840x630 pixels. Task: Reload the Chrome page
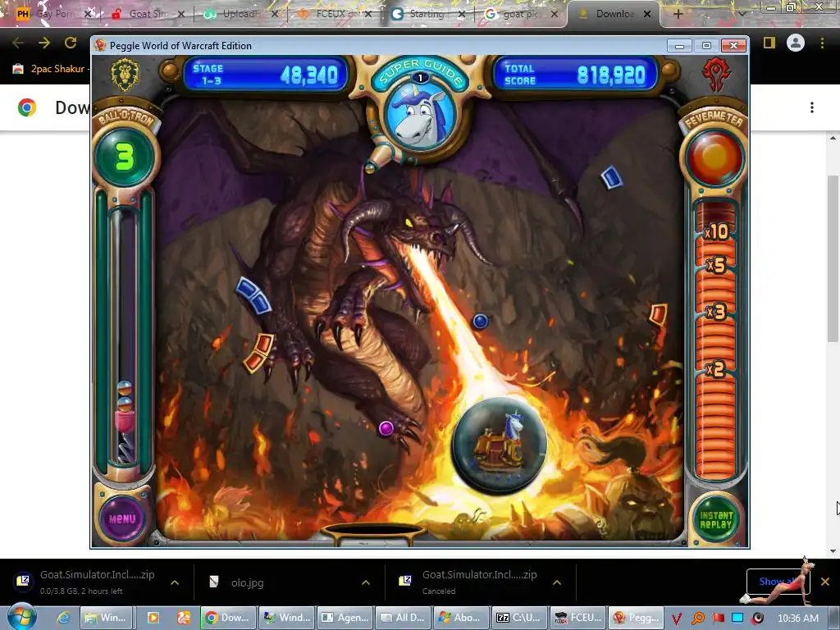click(x=71, y=43)
